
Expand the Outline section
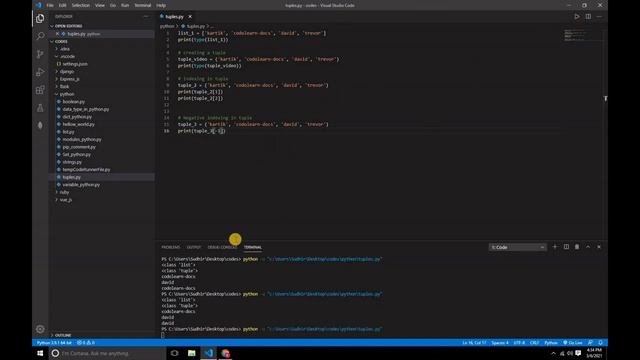(63, 335)
